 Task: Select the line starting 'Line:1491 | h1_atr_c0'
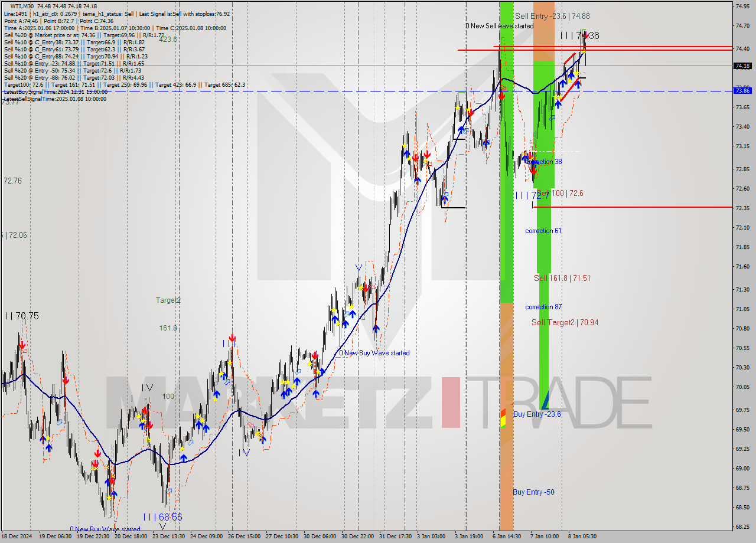[x=117, y=14]
